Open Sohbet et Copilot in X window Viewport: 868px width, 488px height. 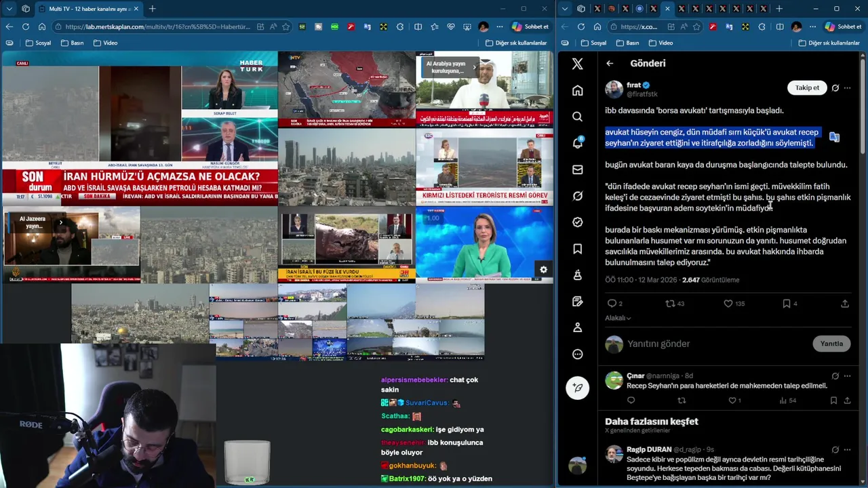843,26
